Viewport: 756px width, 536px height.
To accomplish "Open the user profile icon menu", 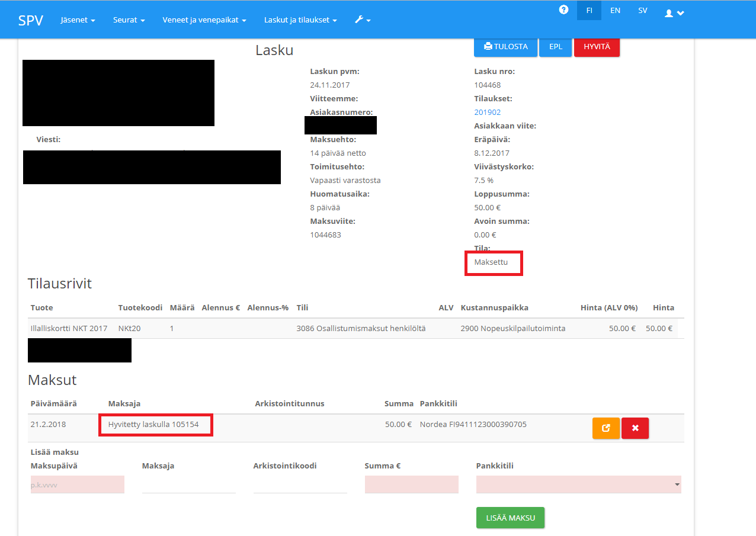I will click(674, 12).
